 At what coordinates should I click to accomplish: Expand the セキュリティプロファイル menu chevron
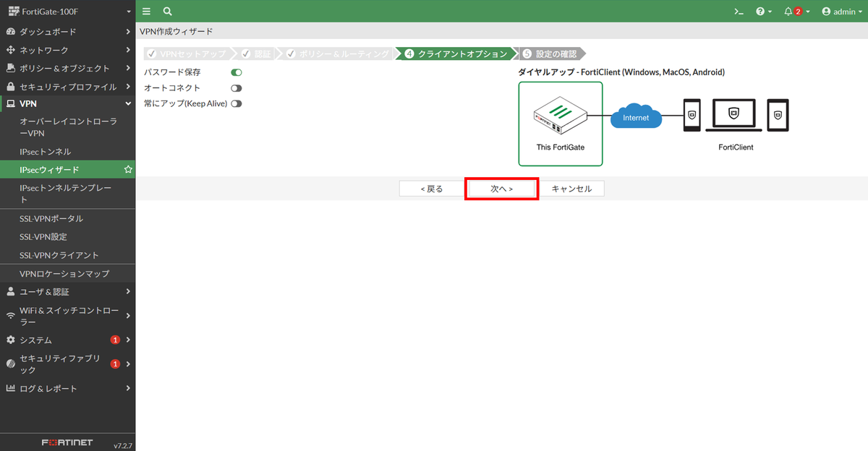(127, 87)
